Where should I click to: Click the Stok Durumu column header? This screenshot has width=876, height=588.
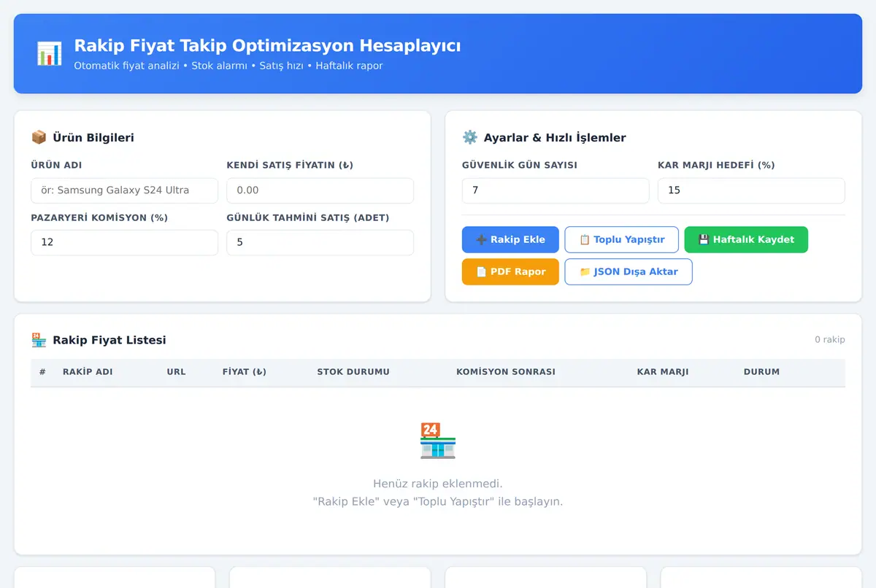click(353, 372)
